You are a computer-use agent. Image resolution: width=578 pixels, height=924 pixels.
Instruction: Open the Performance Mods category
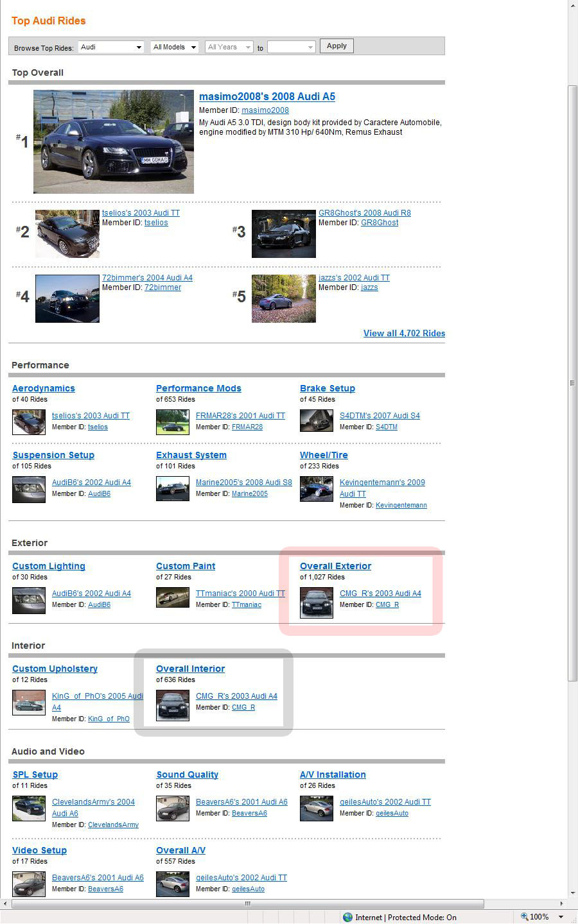198,388
